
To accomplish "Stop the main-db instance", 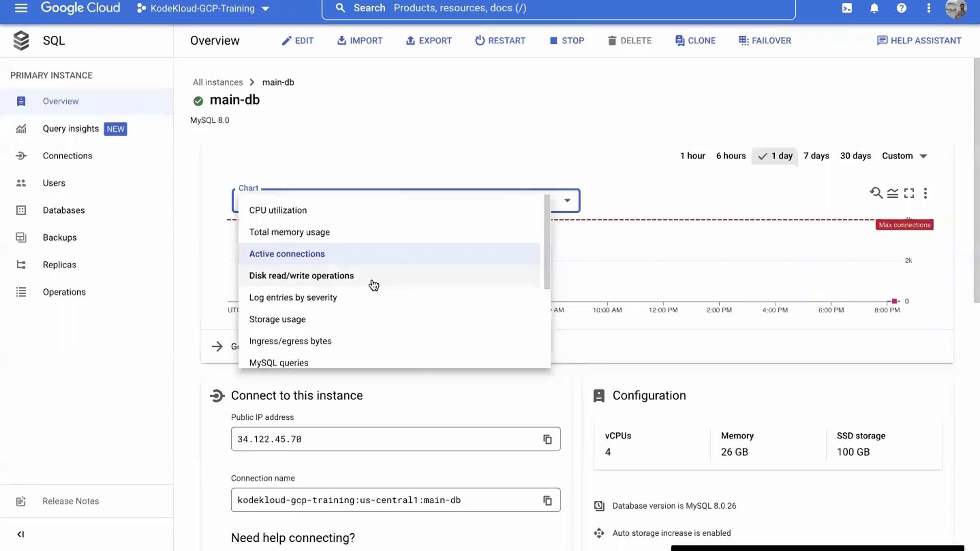I will tap(567, 40).
